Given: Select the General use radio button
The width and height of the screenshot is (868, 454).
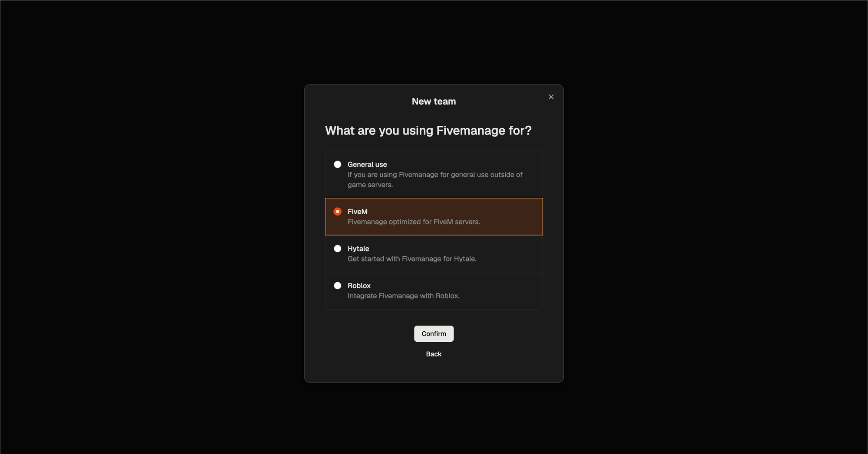Looking at the screenshot, I should tap(338, 164).
